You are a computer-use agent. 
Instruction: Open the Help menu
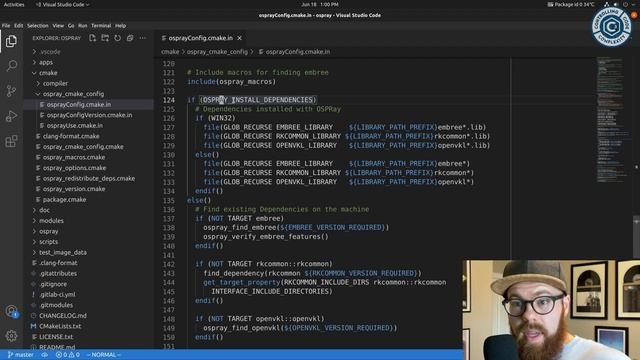(x=120, y=25)
